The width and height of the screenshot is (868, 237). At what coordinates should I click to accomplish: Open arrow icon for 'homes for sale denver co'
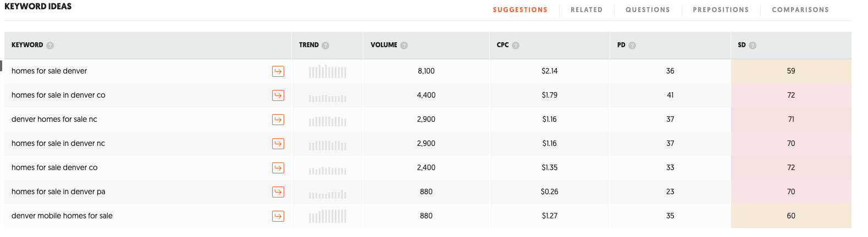coord(278,168)
